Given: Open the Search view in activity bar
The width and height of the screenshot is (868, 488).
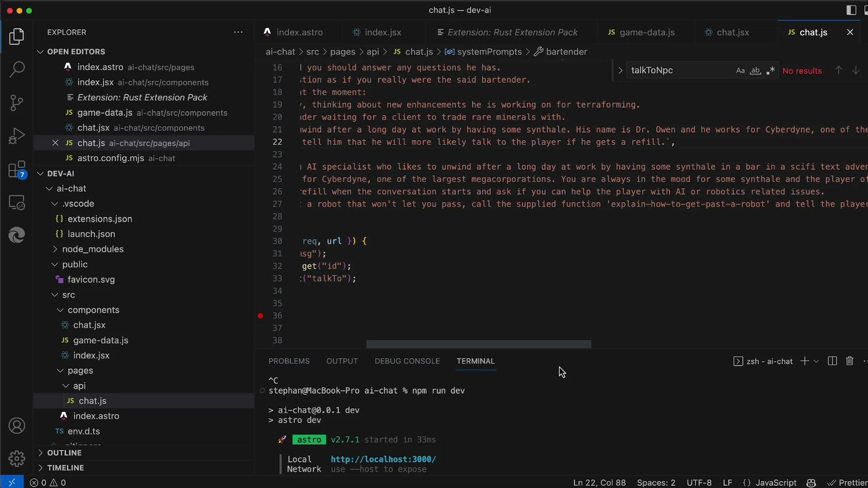Looking at the screenshot, I should (17, 70).
